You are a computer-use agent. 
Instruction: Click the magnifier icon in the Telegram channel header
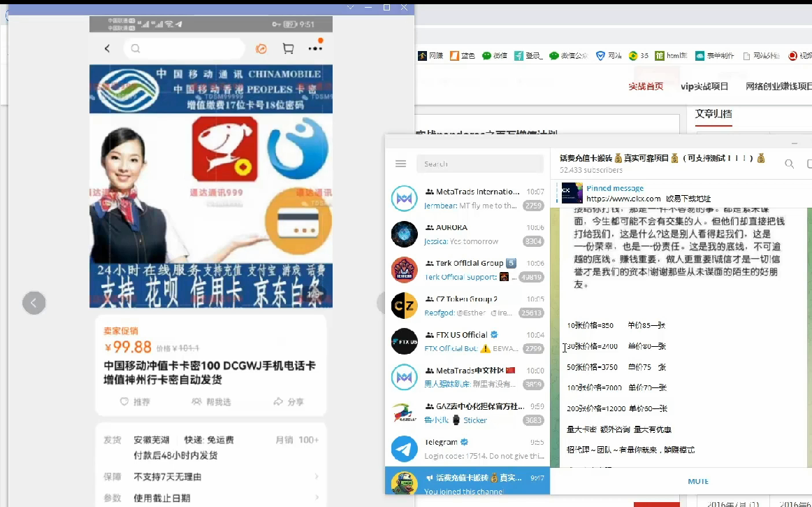tap(789, 164)
